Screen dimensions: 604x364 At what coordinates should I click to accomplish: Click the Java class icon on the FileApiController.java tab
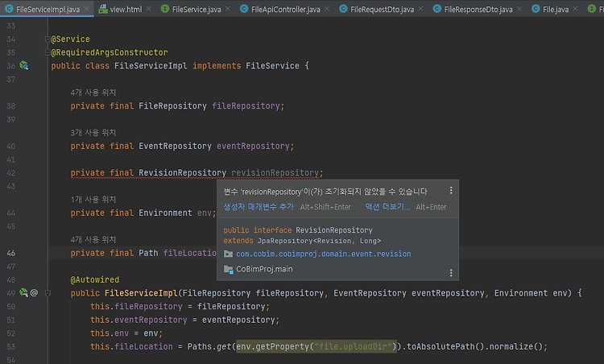click(x=244, y=9)
